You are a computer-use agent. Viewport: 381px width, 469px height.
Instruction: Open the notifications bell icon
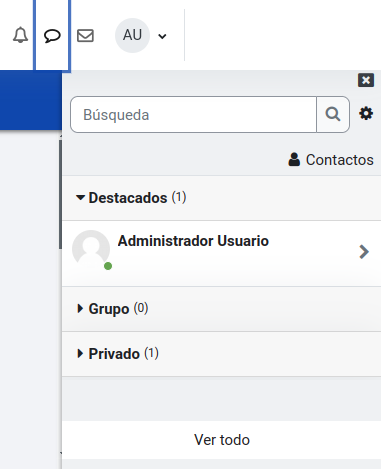pyautogui.click(x=20, y=35)
